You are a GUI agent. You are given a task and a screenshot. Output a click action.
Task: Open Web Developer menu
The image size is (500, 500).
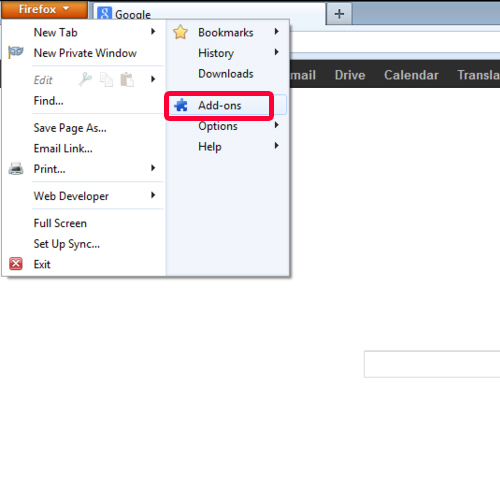[71, 196]
